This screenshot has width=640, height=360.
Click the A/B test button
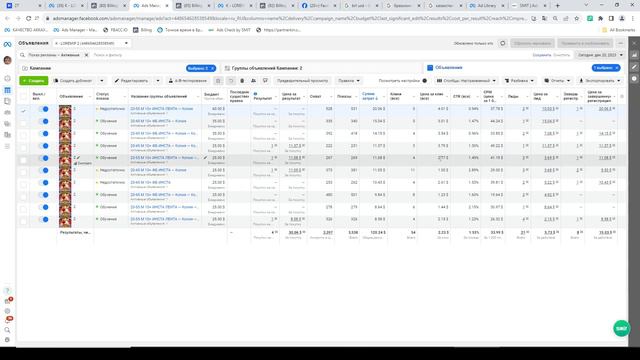coord(188,81)
